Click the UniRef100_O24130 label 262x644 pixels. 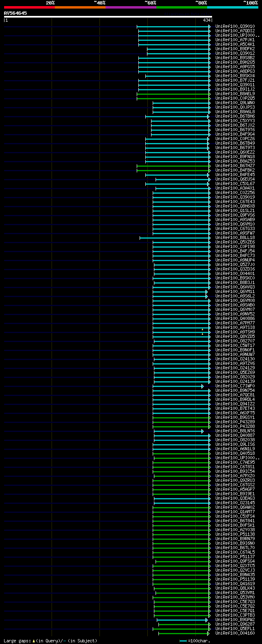pos(235,359)
